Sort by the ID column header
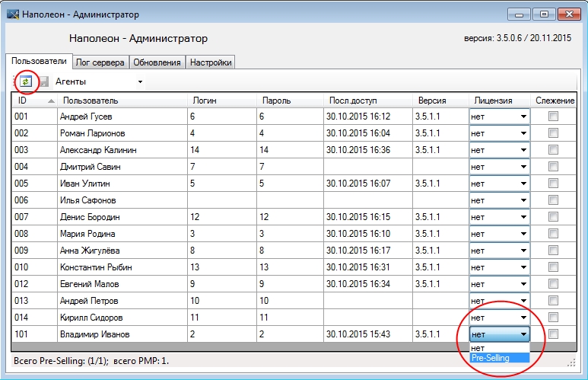588x380 pixels. [34, 101]
